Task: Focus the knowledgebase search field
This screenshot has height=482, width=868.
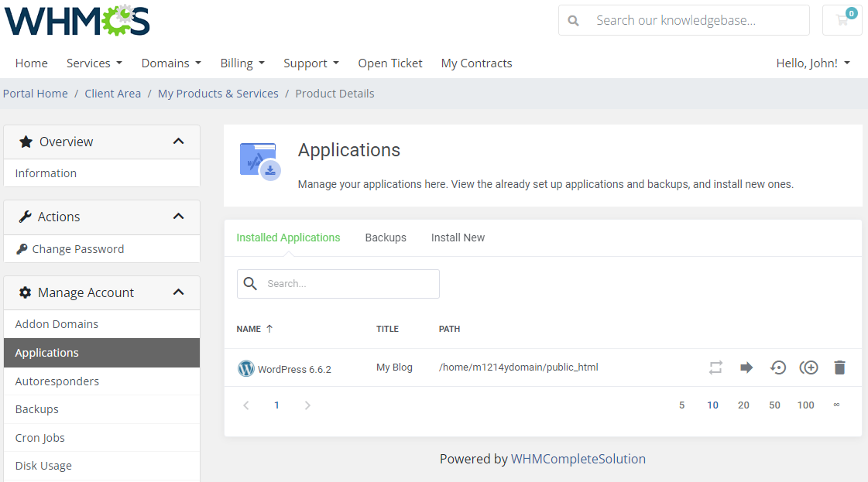Action: 684,20
